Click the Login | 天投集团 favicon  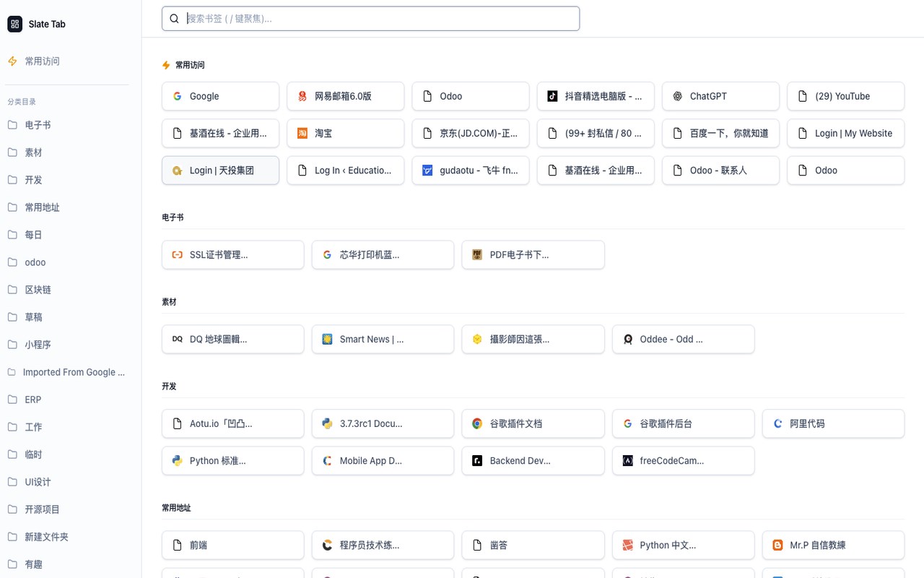[177, 171]
